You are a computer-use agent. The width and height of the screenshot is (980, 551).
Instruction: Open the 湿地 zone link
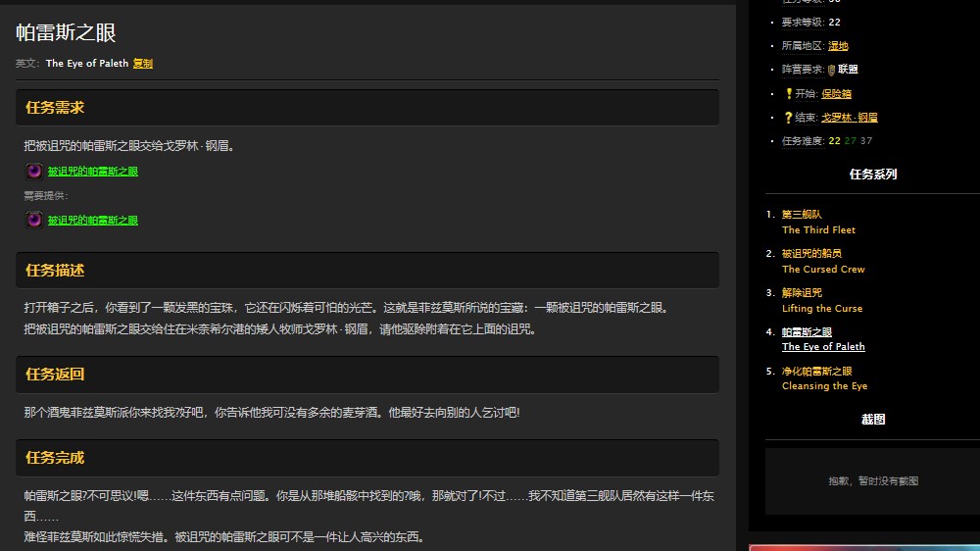coord(838,46)
